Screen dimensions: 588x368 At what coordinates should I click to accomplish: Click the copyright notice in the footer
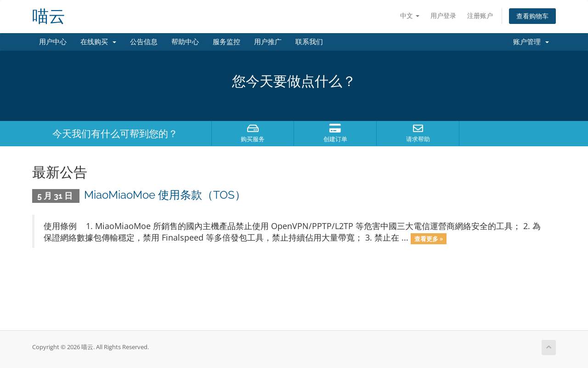tap(90, 347)
